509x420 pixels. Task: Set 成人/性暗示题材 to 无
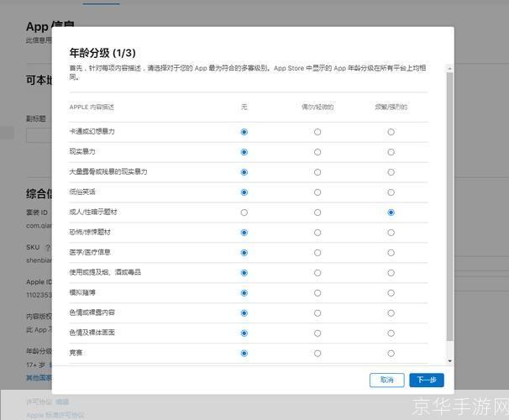pyautogui.click(x=244, y=213)
